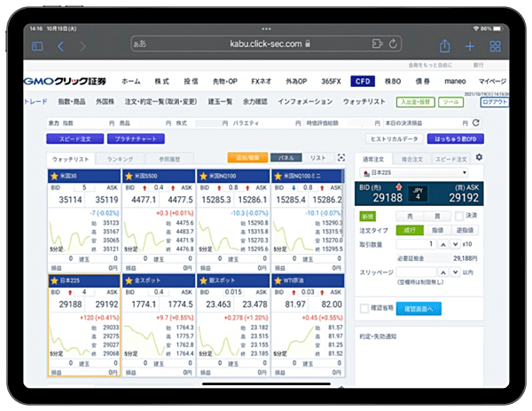Open 株式 in main navigation
The image size is (532, 411).
162,81
